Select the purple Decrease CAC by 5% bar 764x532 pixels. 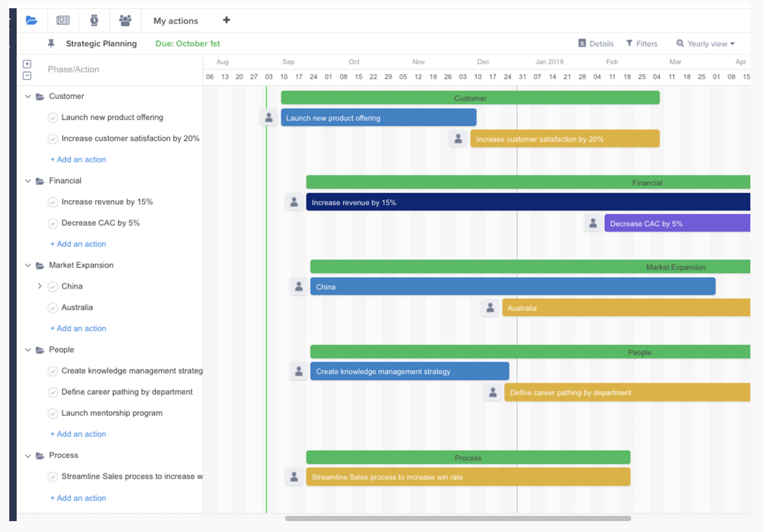tap(677, 223)
